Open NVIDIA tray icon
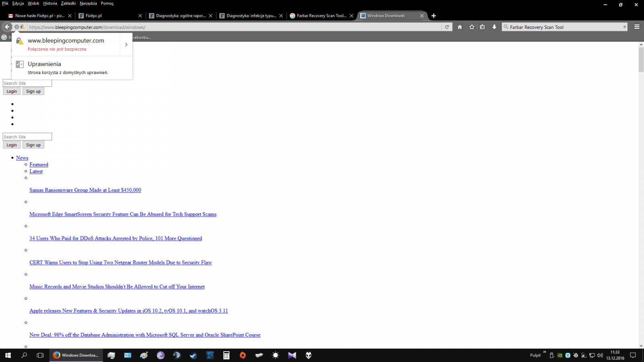 point(559,355)
